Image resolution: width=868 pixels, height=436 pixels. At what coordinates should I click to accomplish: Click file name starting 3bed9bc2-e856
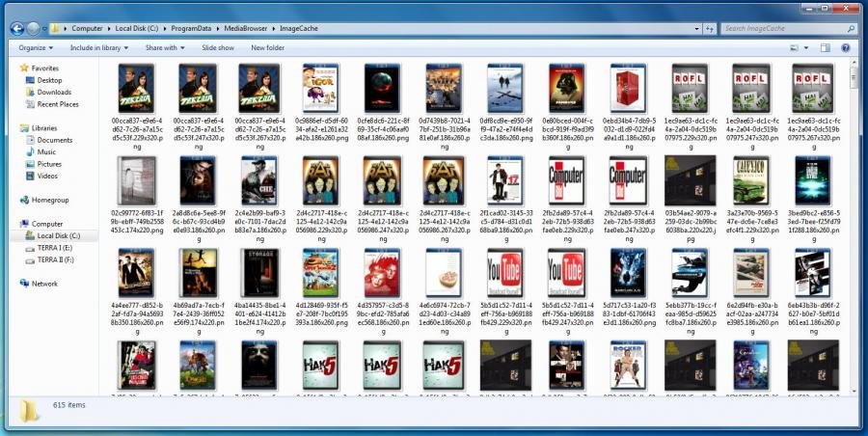(813, 225)
